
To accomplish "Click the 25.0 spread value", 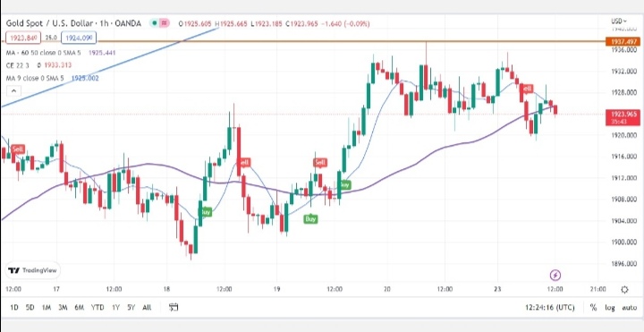I will coord(51,38).
